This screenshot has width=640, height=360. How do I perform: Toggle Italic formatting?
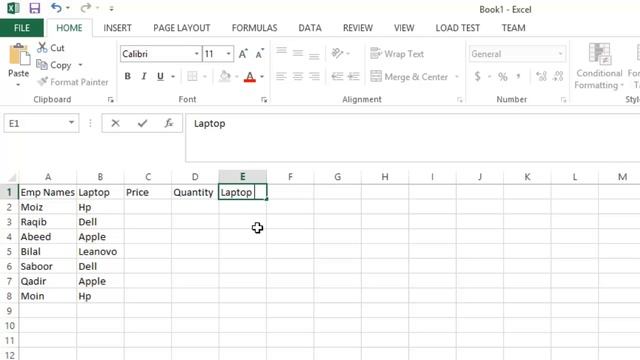click(144, 76)
